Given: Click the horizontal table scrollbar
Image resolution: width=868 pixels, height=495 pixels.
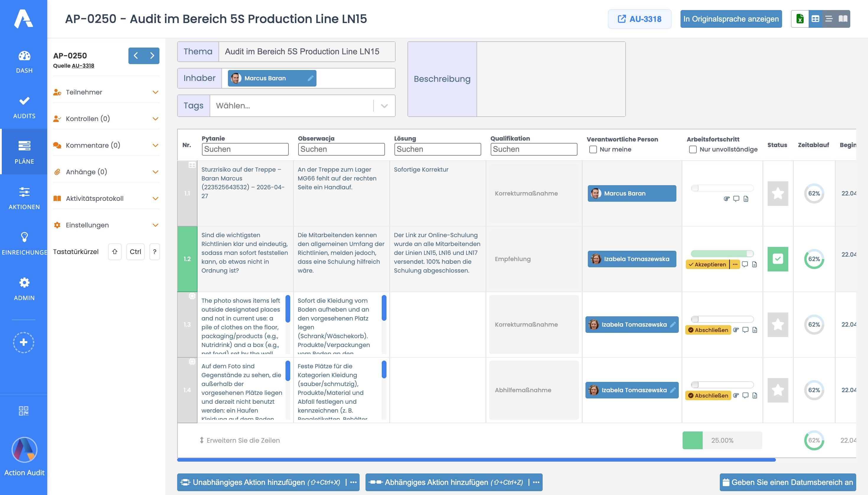Looking at the screenshot, I should (x=476, y=460).
